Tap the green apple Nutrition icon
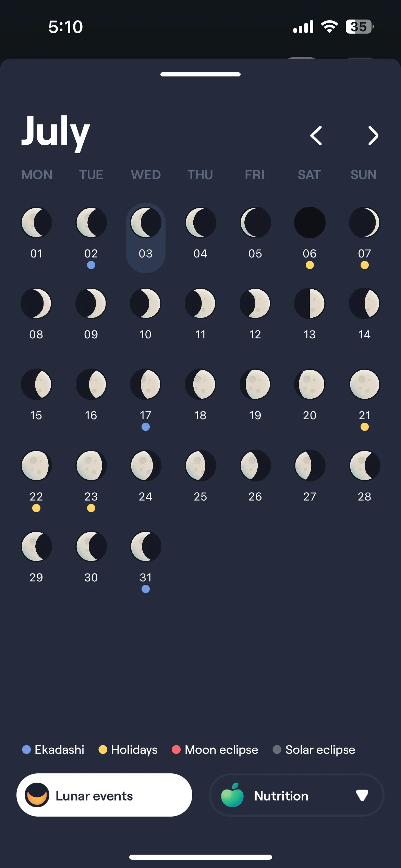The image size is (401, 868). [x=232, y=795]
